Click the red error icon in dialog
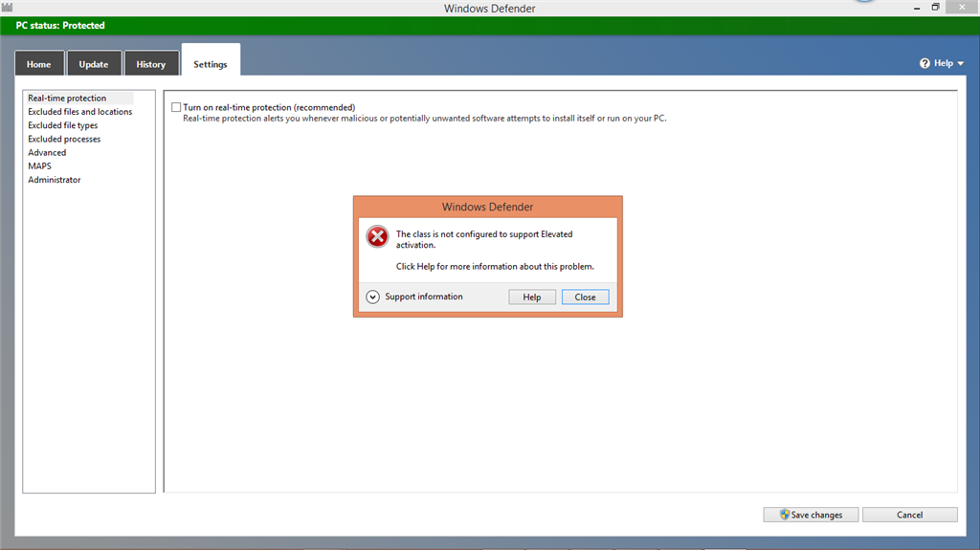 pos(377,237)
